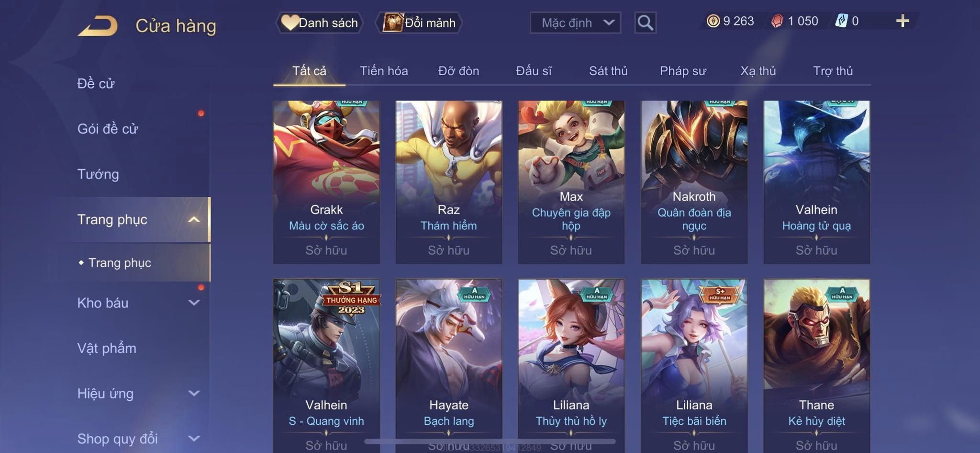Image resolution: width=980 pixels, height=453 pixels.
Task: Open the Mặc định sort dropdown
Action: coord(575,23)
